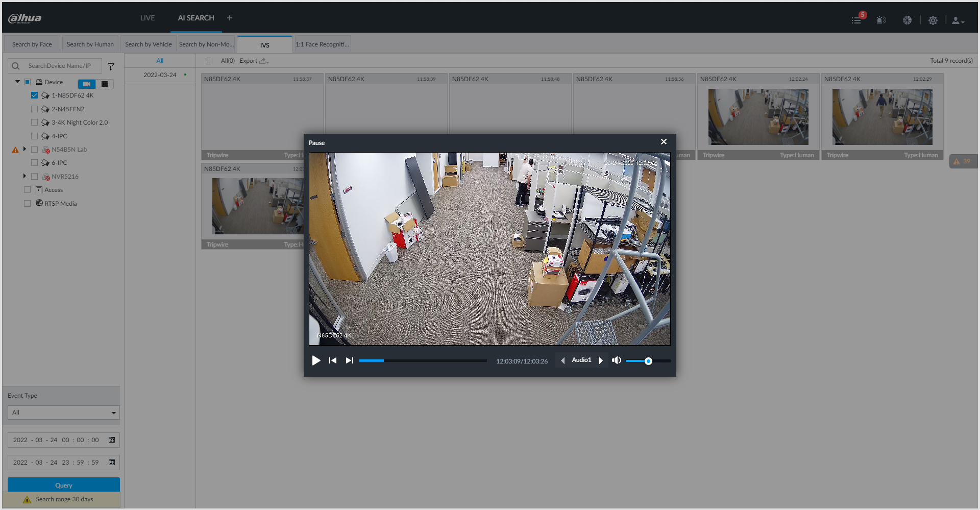Switch device tree to list view
The image size is (980, 510).
(x=105, y=84)
